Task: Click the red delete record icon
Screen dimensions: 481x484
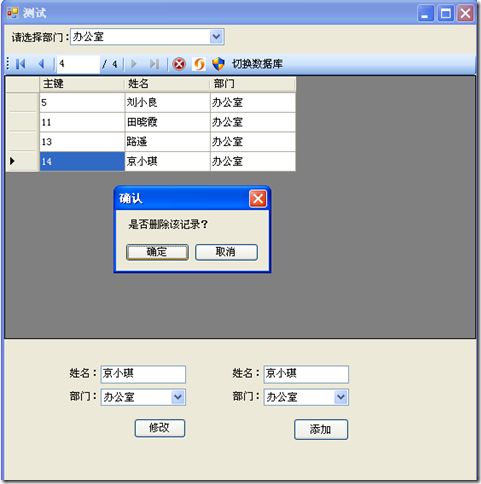Action: pos(179,64)
